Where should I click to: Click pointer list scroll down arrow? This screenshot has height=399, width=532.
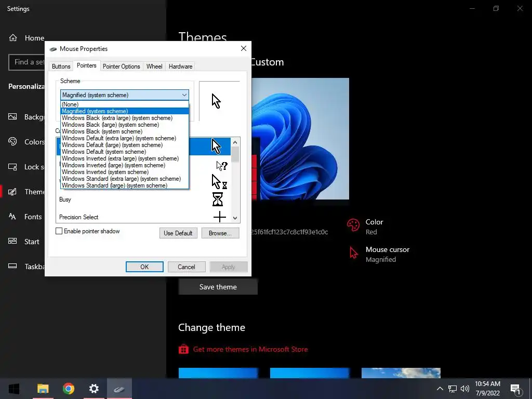coord(235,218)
